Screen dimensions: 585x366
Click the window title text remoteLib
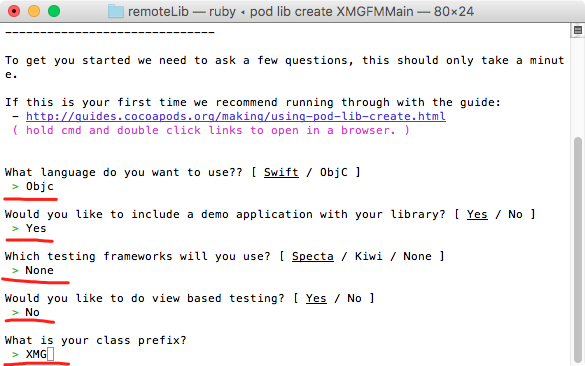pyautogui.click(x=159, y=12)
